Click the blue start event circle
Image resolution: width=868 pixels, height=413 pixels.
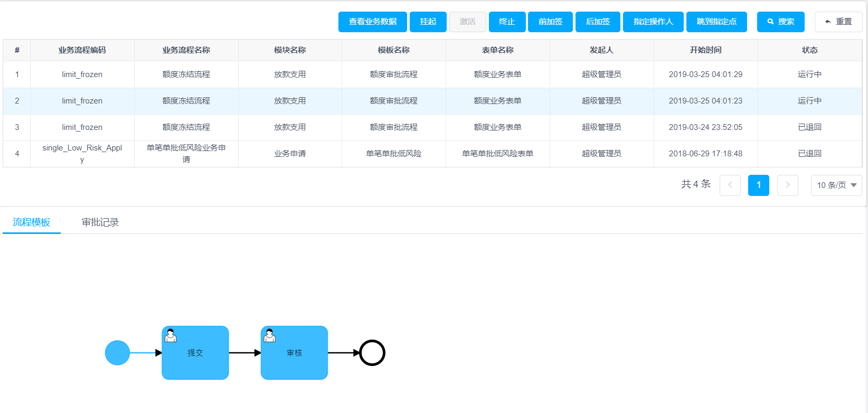point(117,353)
